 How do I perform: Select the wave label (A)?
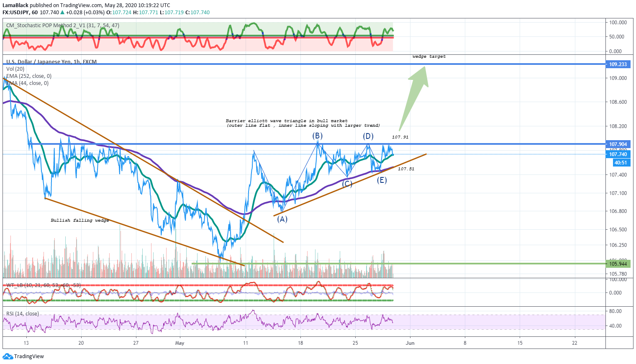pos(282,219)
